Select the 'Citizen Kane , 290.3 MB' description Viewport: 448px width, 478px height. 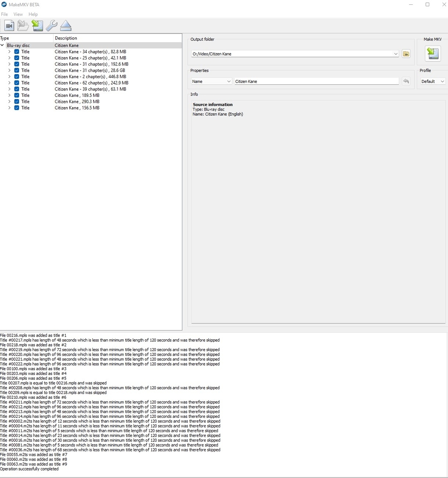[x=77, y=102]
